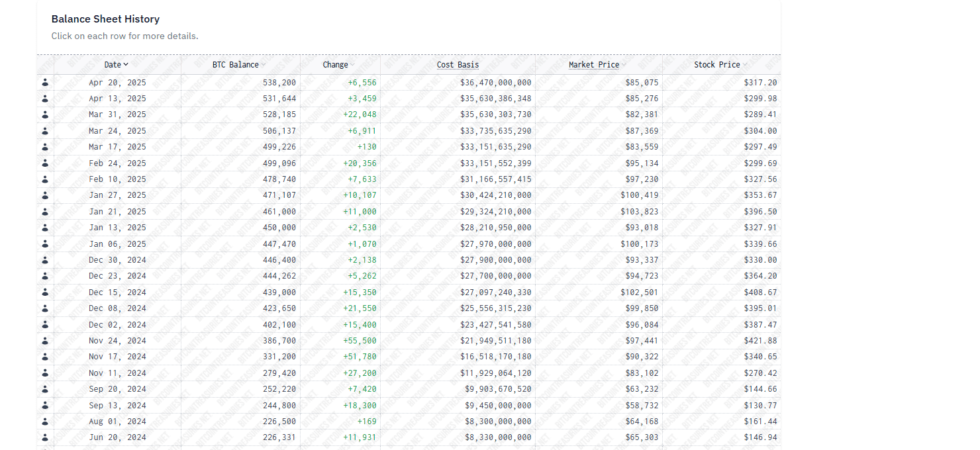The height and width of the screenshot is (450, 980).
Task: Click the person icon in the Dec 23, 2024 row
Action: [x=45, y=276]
